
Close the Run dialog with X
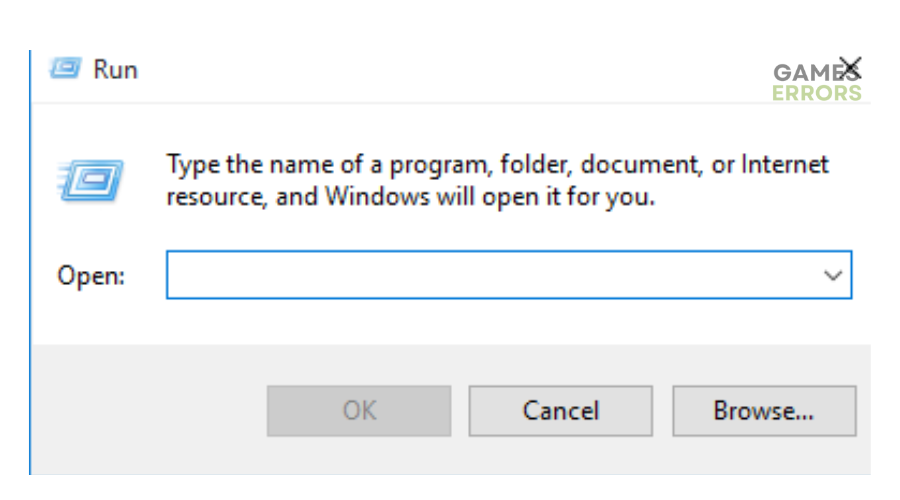850,68
